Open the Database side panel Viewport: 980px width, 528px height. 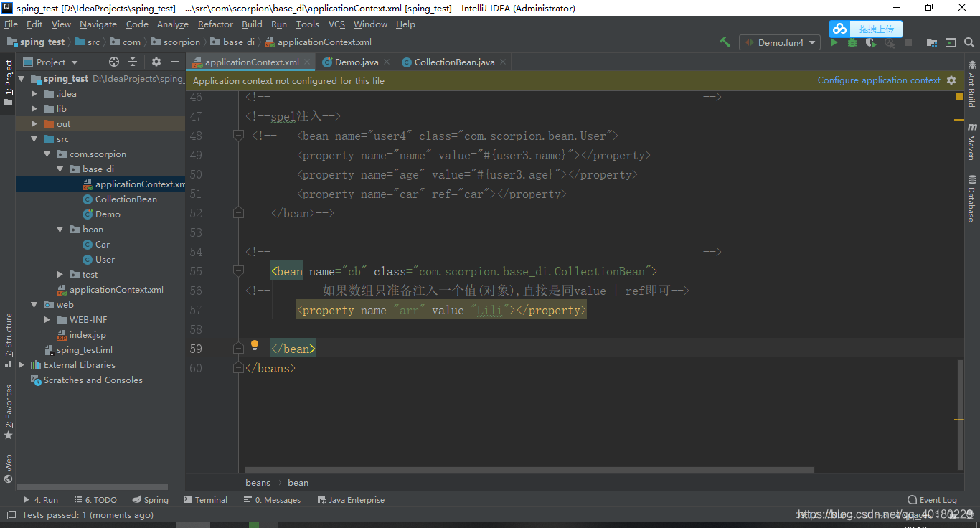(x=972, y=199)
